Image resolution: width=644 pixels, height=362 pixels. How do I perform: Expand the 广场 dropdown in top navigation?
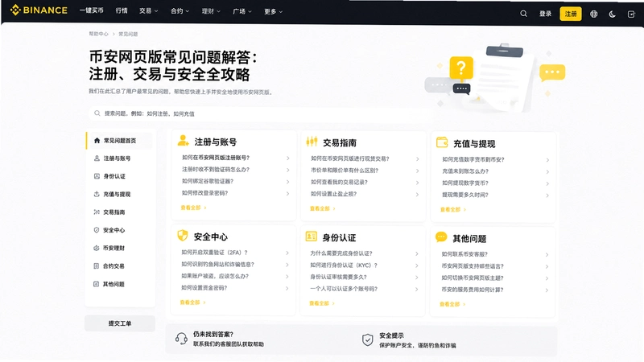(x=242, y=11)
